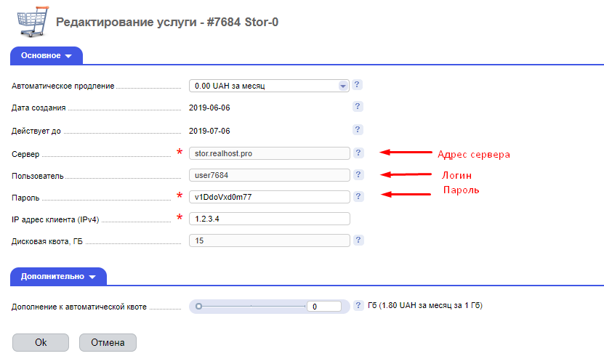
Task: Open help icon beside the 2019-07-06 expiry date
Action: click(x=358, y=130)
